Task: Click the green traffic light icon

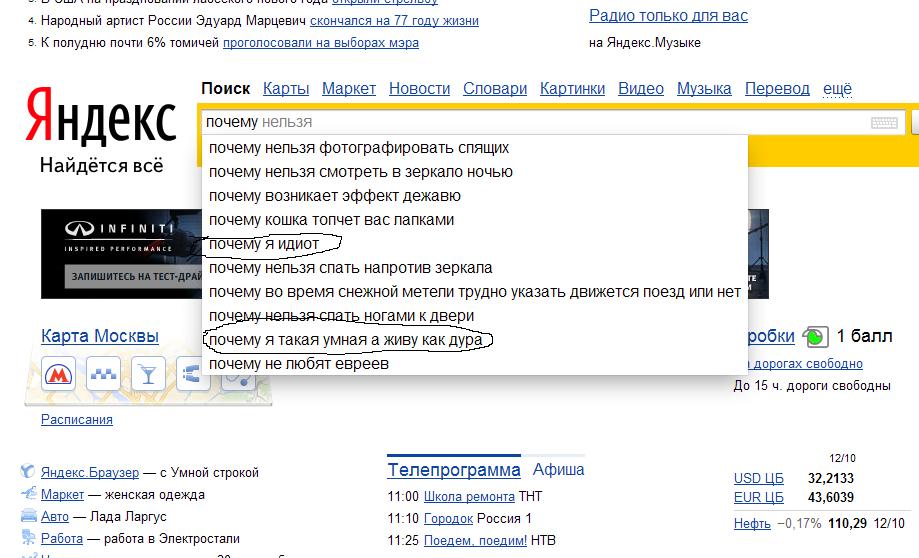Action: [815, 336]
